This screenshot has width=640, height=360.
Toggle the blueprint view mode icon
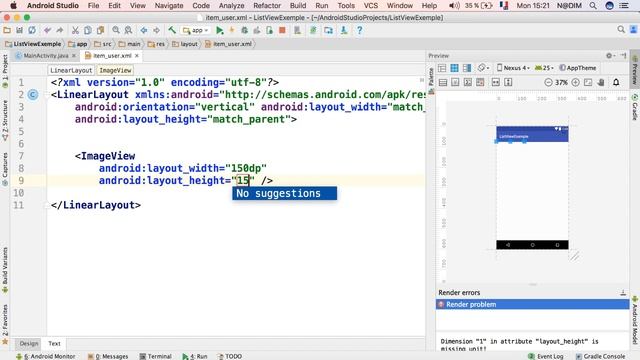454,68
